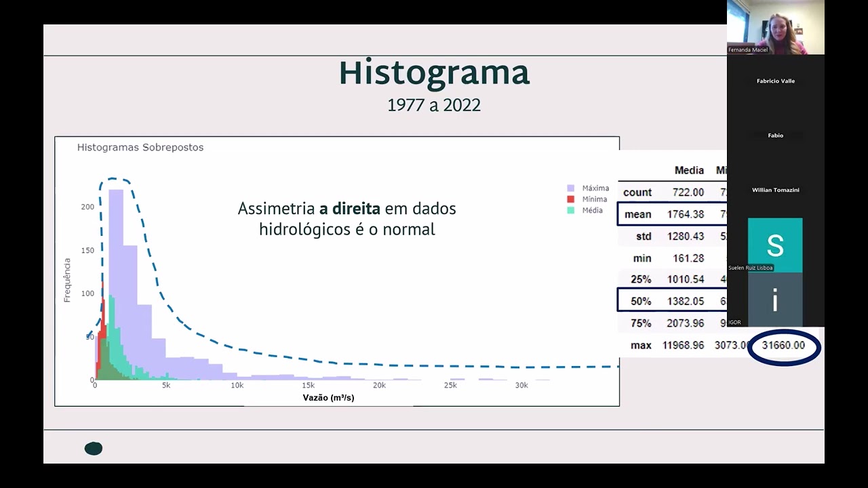Click the mean value 1764.38

point(685,214)
